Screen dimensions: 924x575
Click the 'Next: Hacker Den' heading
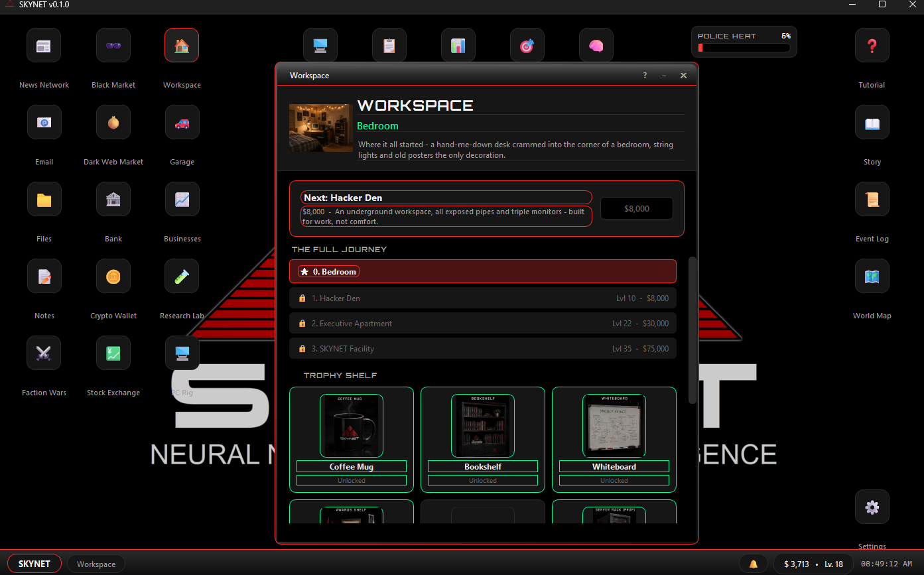tap(343, 198)
